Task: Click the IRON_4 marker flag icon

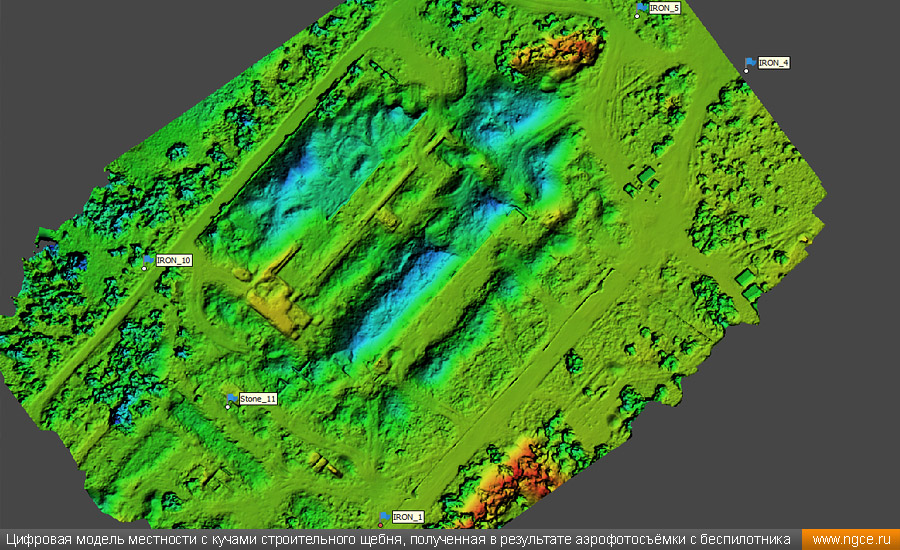Action: [x=750, y=63]
